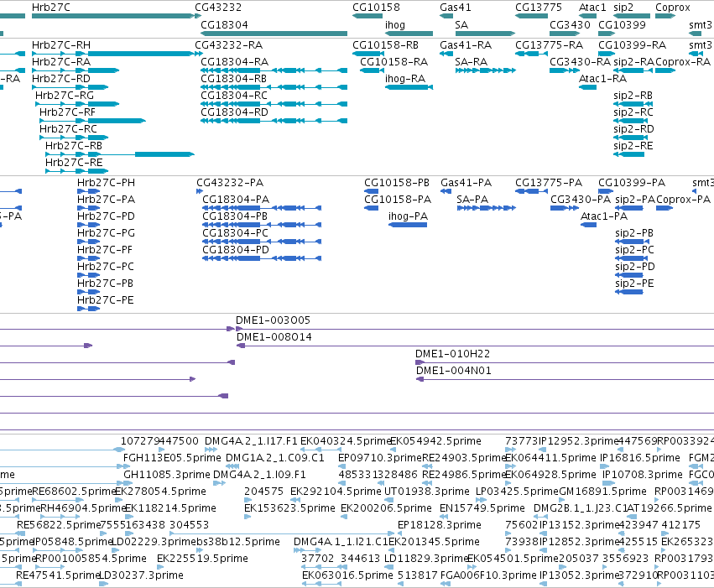Click transcript CG18304-RA
This screenshot has width=714, height=588.
(274, 70)
